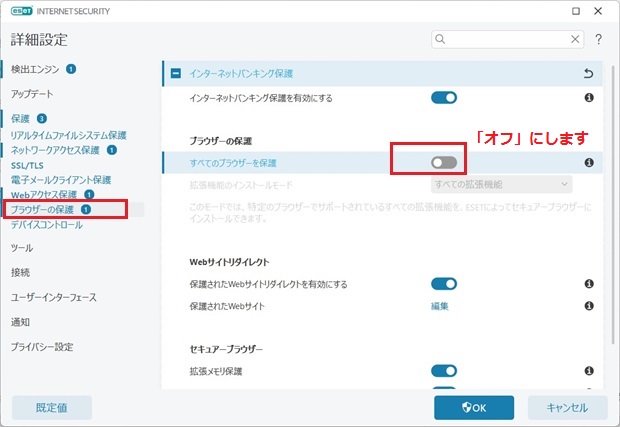Revert インターネットバンキング保護 section with undo arrow
620x427 pixels.
[x=588, y=74]
